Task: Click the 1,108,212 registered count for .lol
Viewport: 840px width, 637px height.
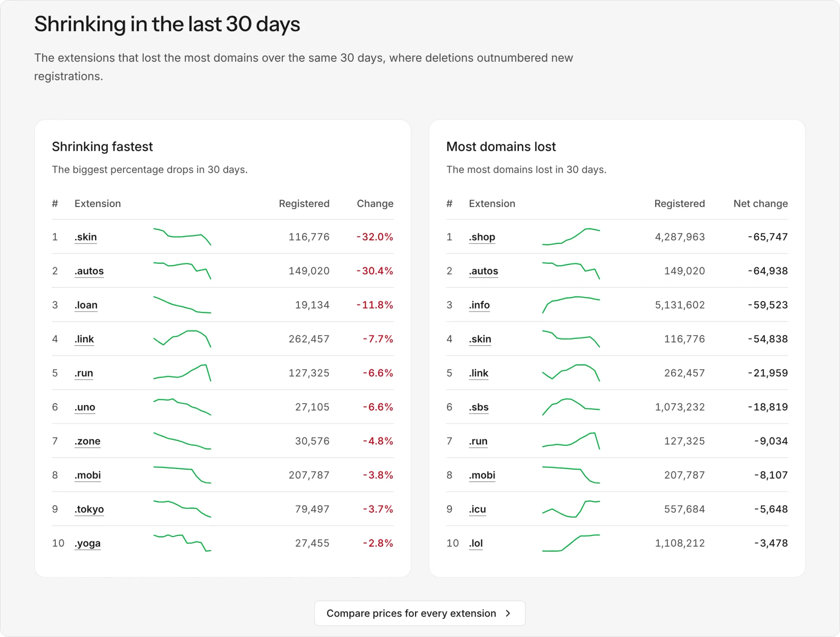Action: 680,543
